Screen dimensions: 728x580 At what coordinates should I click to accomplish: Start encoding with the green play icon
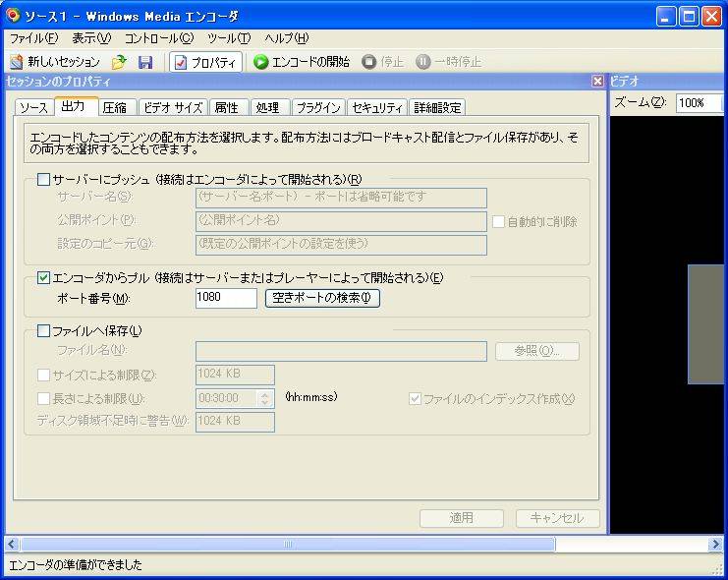pyautogui.click(x=261, y=62)
